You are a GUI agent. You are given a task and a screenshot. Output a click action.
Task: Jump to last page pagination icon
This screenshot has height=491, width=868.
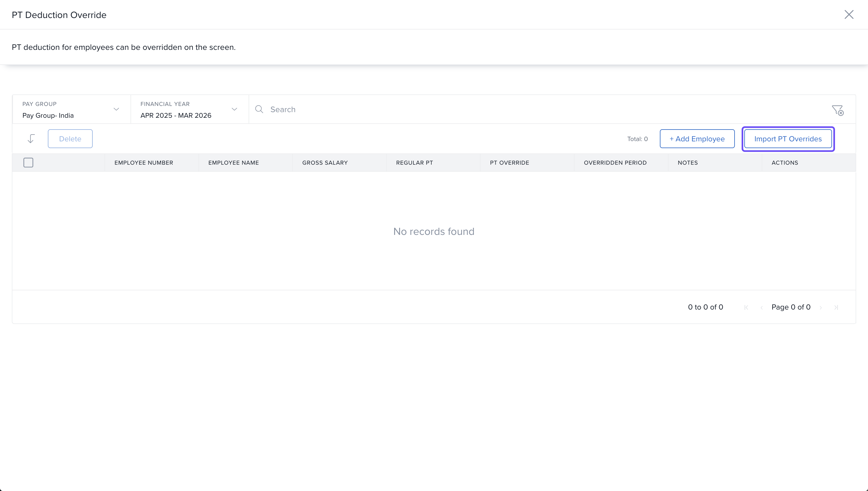click(836, 307)
